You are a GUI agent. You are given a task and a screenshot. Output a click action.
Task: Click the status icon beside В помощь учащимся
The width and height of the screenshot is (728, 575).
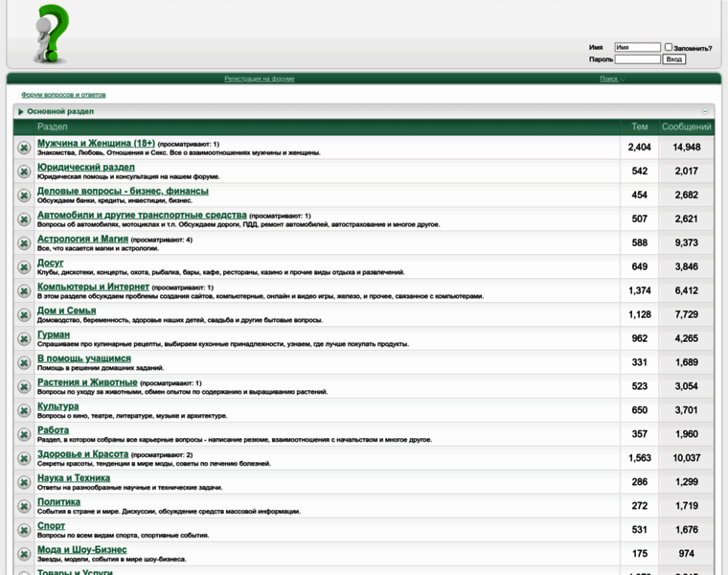click(24, 363)
